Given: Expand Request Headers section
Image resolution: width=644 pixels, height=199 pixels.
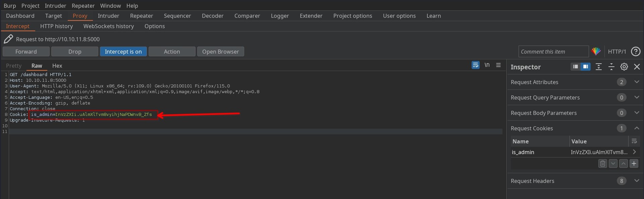Looking at the screenshot, I should [x=637, y=181].
